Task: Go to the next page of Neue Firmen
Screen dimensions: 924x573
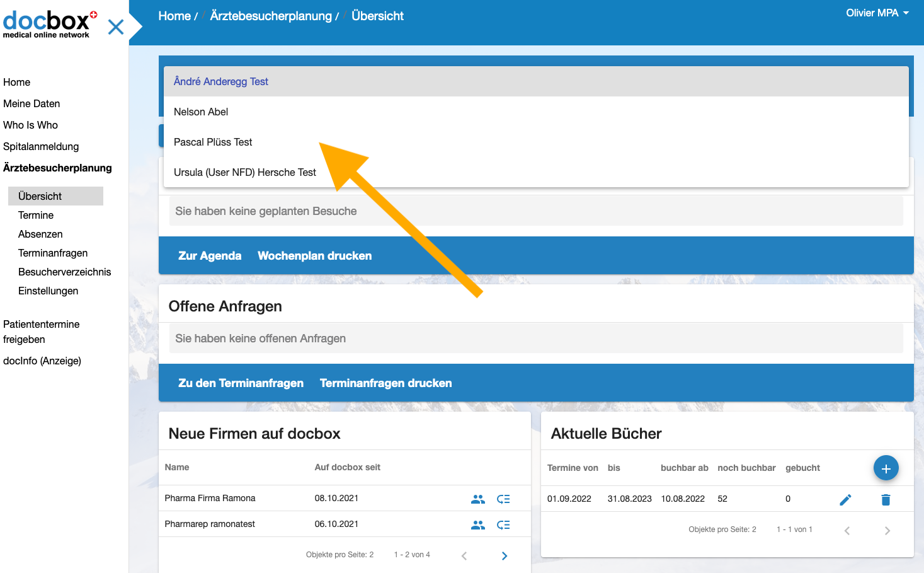Action: coord(504,555)
